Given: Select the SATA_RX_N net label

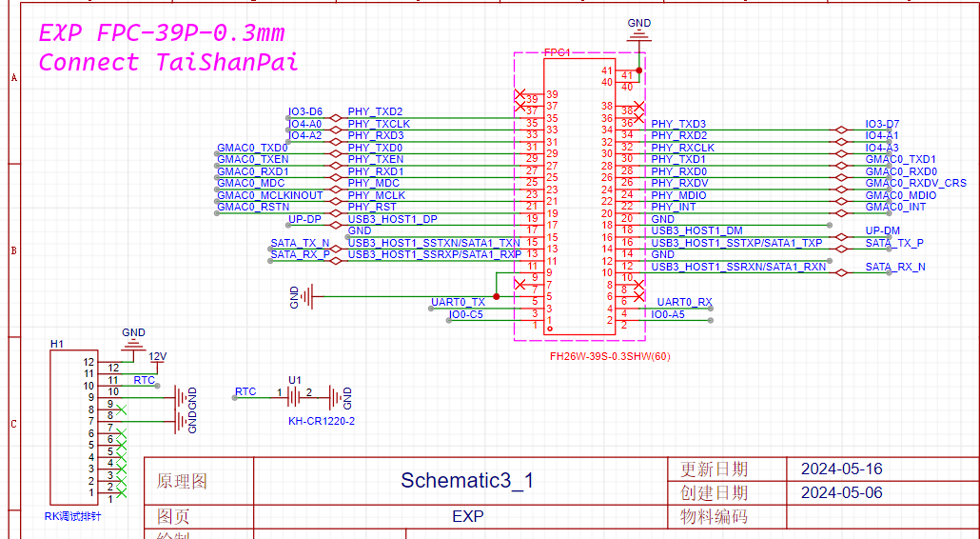Looking at the screenshot, I should point(895,267).
